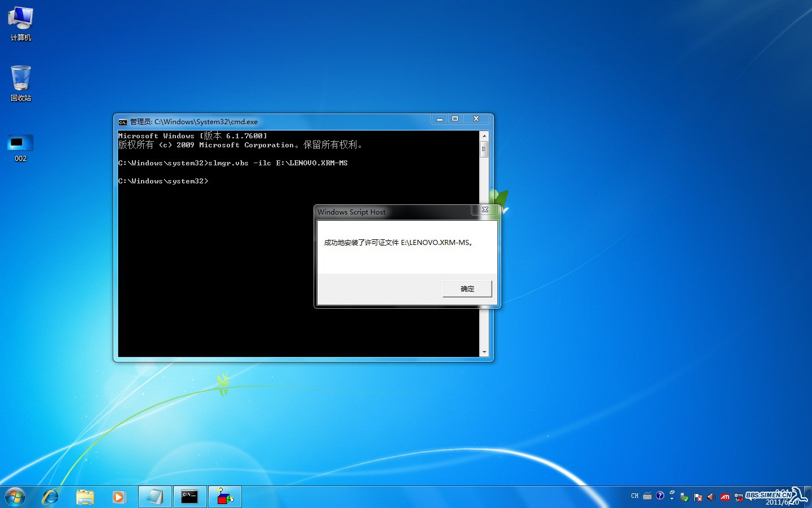Open the Action Center flag tray icon
The height and width of the screenshot is (508, 812).
[x=698, y=497]
